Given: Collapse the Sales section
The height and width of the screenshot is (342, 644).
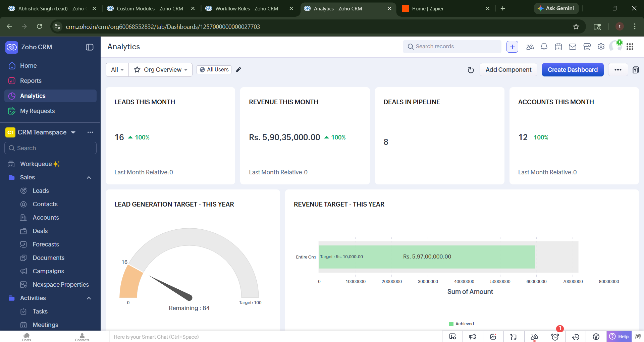Looking at the screenshot, I should pyautogui.click(x=89, y=177).
